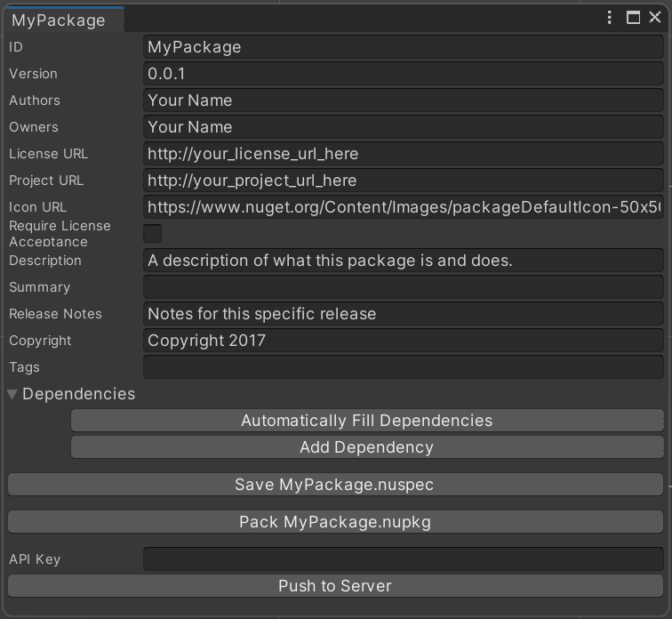Click the 'API Key' label
The width and height of the screenshot is (672, 619).
(x=35, y=559)
